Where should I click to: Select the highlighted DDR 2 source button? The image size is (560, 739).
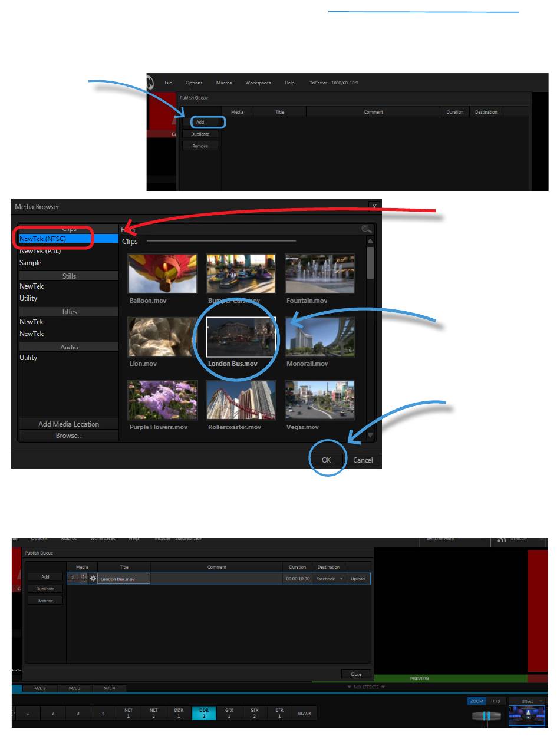(204, 713)
